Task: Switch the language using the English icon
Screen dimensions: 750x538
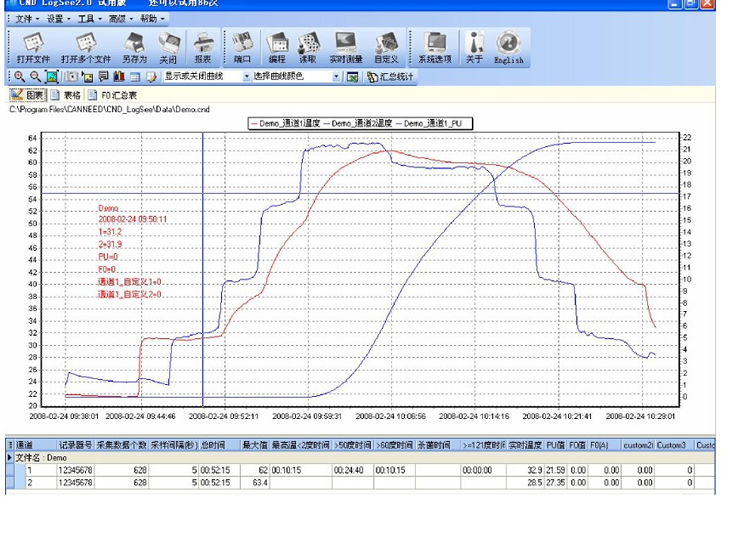Action: 508,46
